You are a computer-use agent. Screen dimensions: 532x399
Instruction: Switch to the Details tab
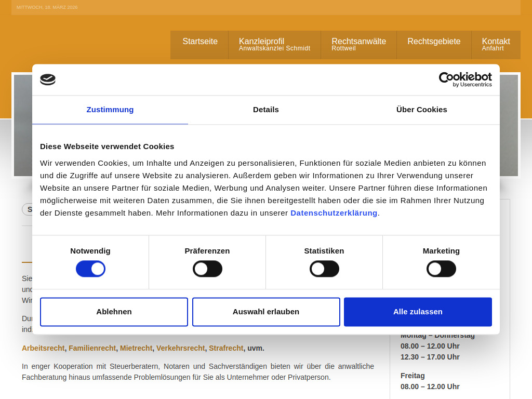pos(265,110)
